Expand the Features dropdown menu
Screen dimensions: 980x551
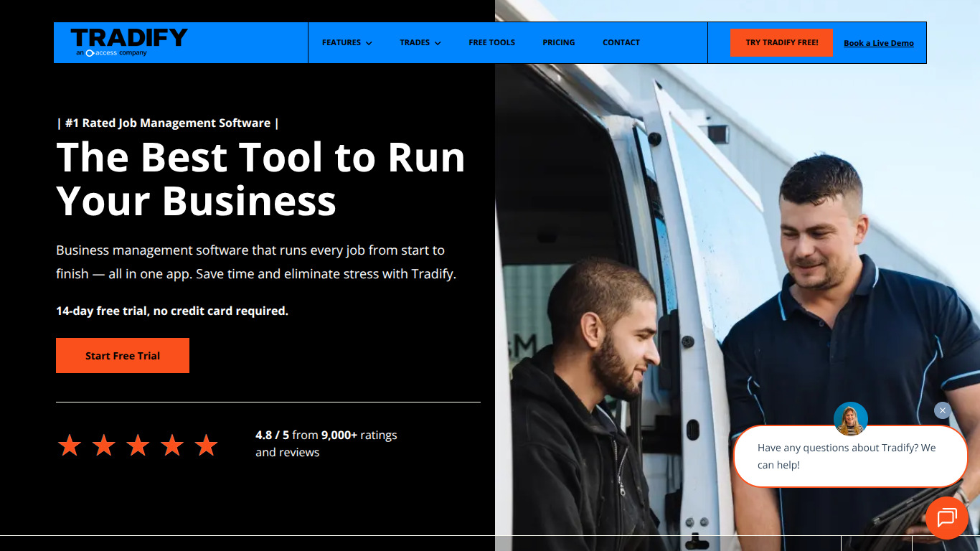pyautogui.click(x=347, y=43)
